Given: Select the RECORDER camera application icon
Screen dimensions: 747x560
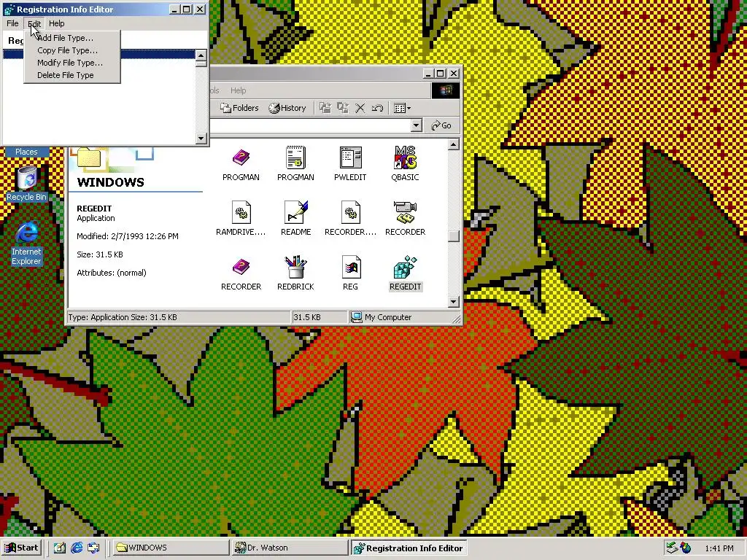Looking at the screenshot, I should pos(405,212).
